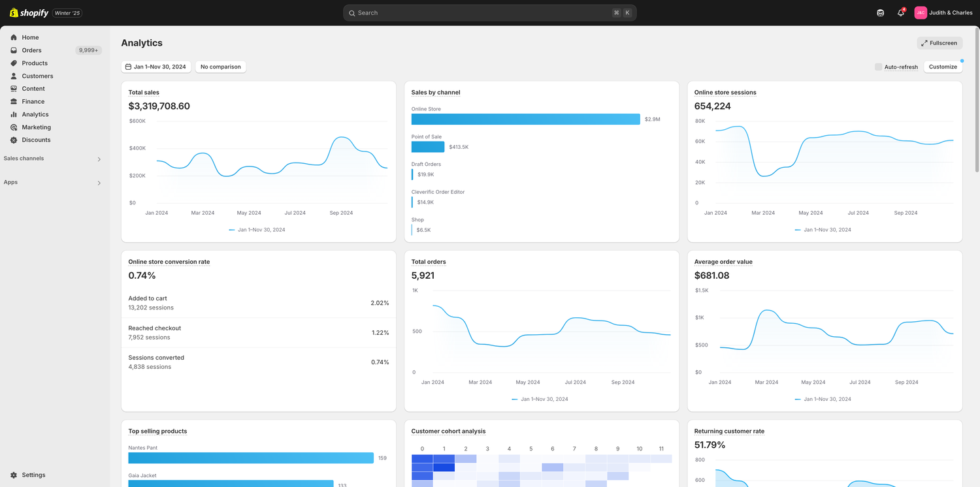Click the Winter '25 edition badge
The image size is (980, 487).
[x=67, y=13]
